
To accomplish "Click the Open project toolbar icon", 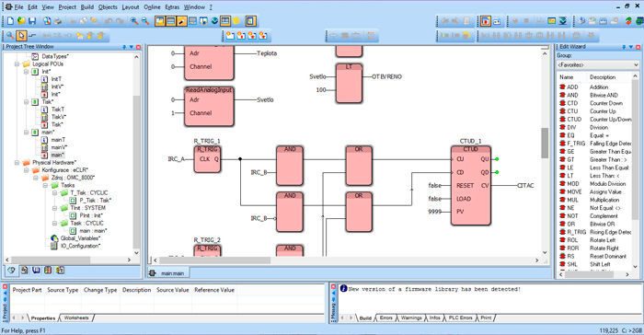I will click(x=21, y=21).
